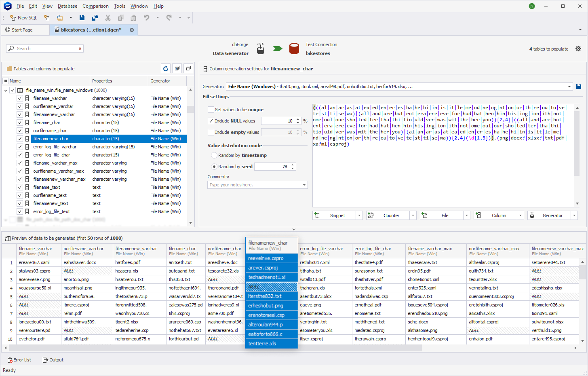
Task: Click the user account avatar icon
Action: [532, 6]
